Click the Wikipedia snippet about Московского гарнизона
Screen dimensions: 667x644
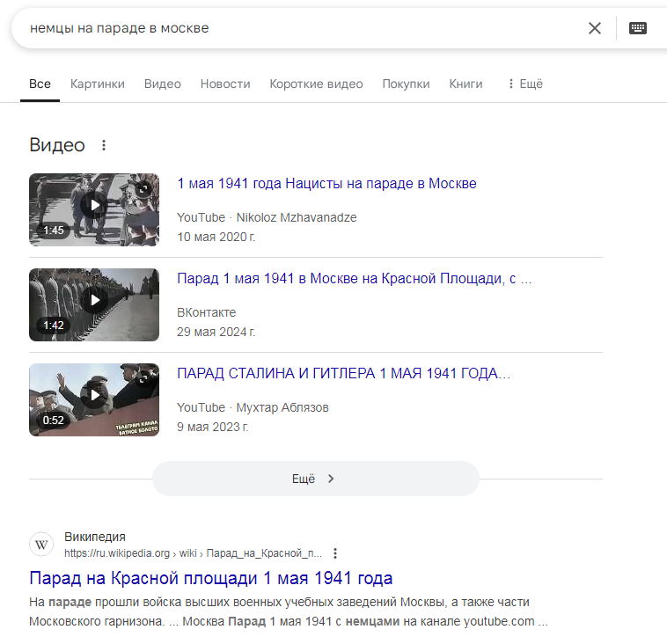pos(289,611)
